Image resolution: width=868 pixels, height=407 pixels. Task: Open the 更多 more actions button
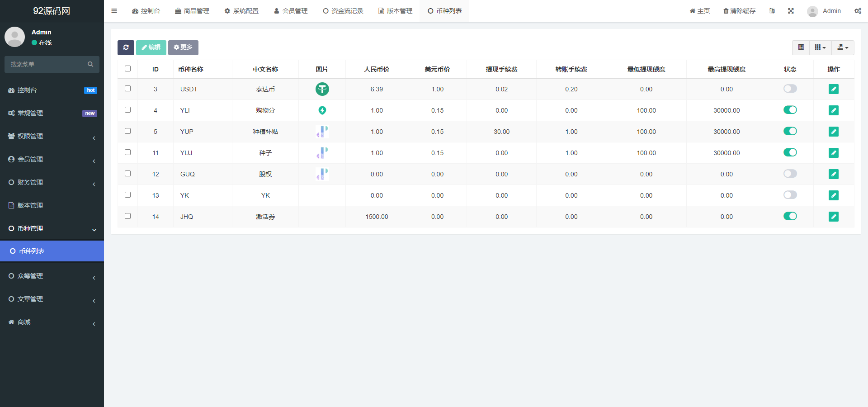coord(183,47)
